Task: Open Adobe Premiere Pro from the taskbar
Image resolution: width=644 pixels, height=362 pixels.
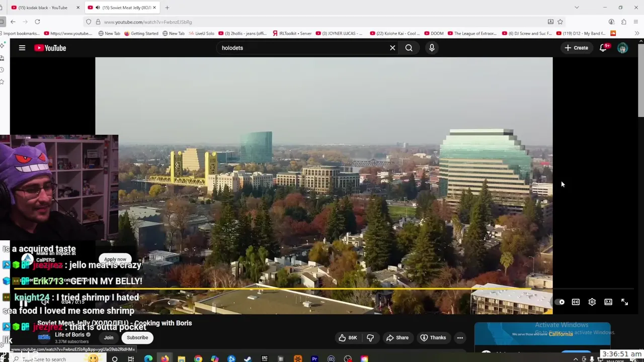Action: coord(314,359)
